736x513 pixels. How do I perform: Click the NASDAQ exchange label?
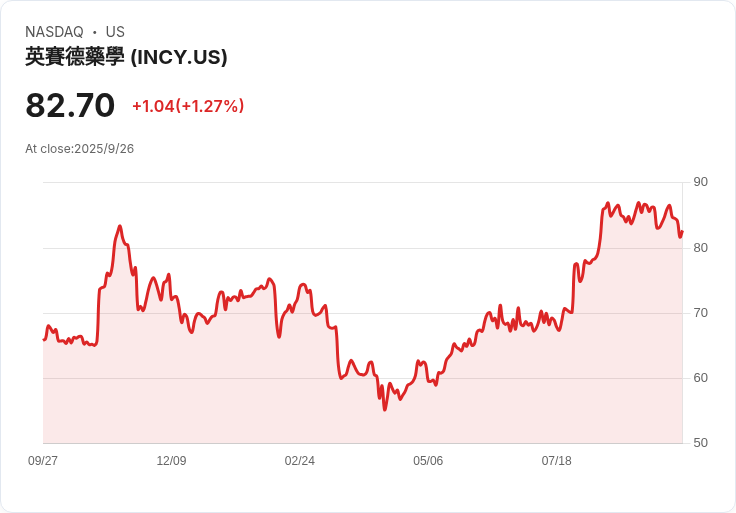click(x=54, y=32)
